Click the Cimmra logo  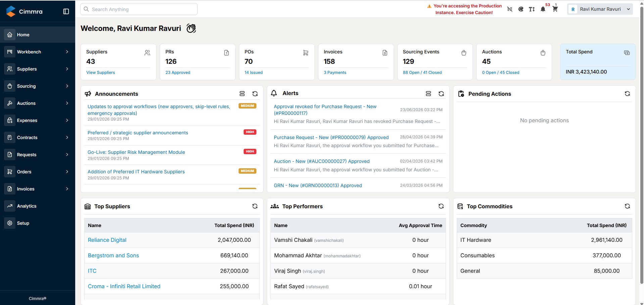coord(24,11)
